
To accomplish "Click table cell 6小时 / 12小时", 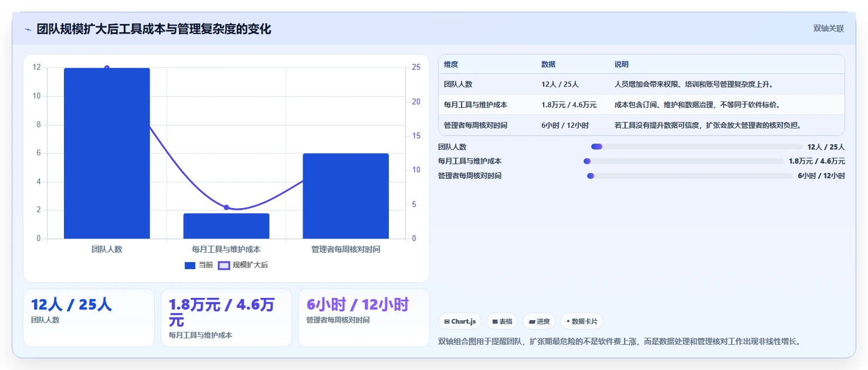I will [x=565, y=125].
